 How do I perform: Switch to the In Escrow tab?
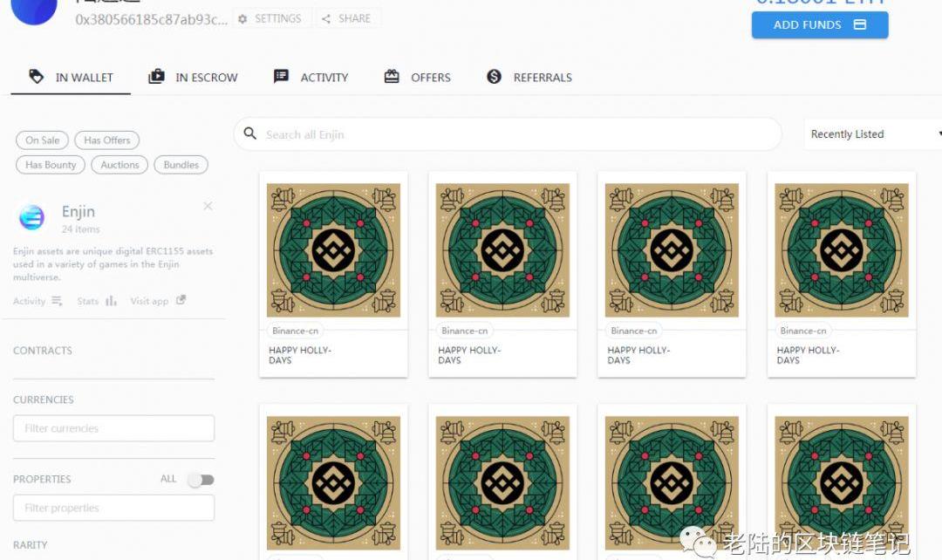click(193, 78)
